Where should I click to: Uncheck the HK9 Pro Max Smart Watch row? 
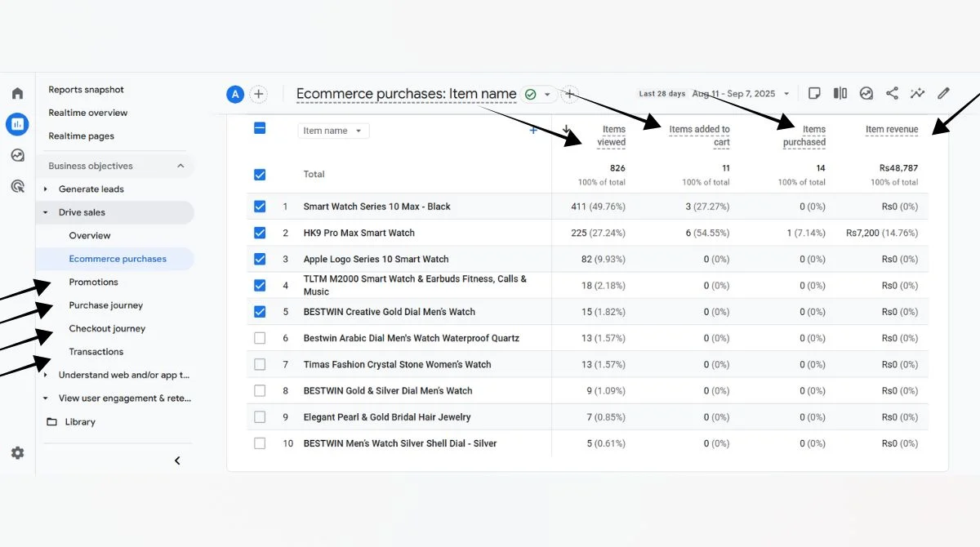click(x=260, y=233)
